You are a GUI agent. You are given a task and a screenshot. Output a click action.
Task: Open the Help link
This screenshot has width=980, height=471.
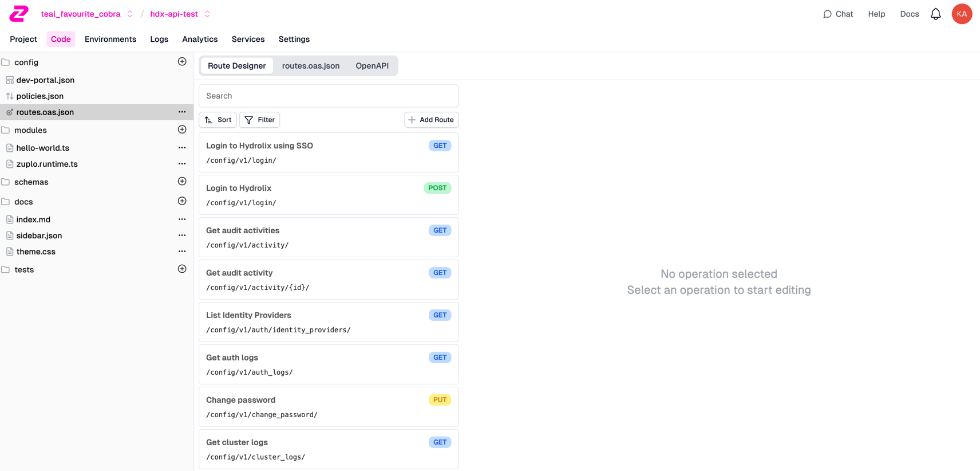876,14
